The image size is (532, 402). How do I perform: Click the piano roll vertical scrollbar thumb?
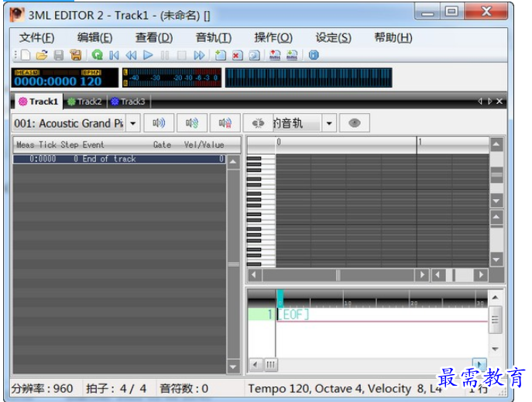[496, 175]
